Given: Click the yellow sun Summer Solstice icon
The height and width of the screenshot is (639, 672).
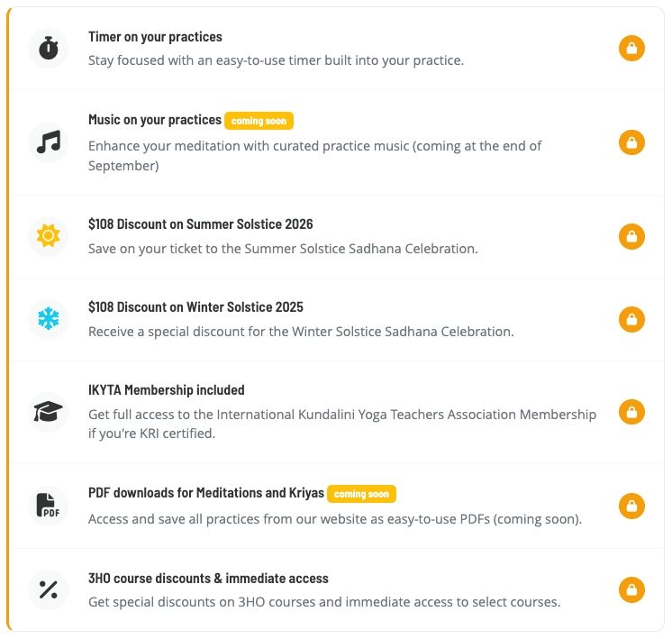Looking at the screenshot, I should pos(48,236).
